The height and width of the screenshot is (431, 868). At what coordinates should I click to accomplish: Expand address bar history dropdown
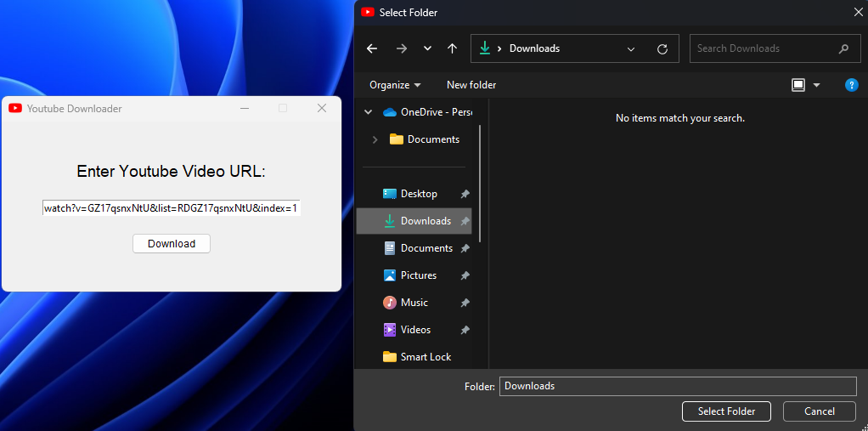click(630, 48)
